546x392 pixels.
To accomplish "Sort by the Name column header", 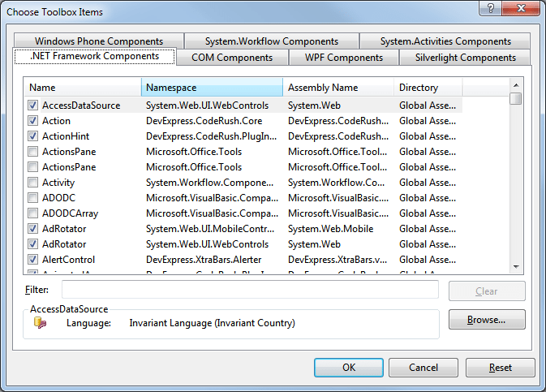I will (x=83, y=87).
